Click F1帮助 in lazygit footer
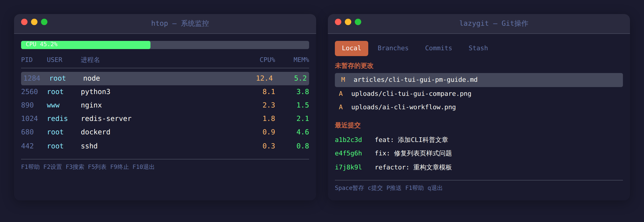Screen dimensions: 644x222 (x=415, y=188)
